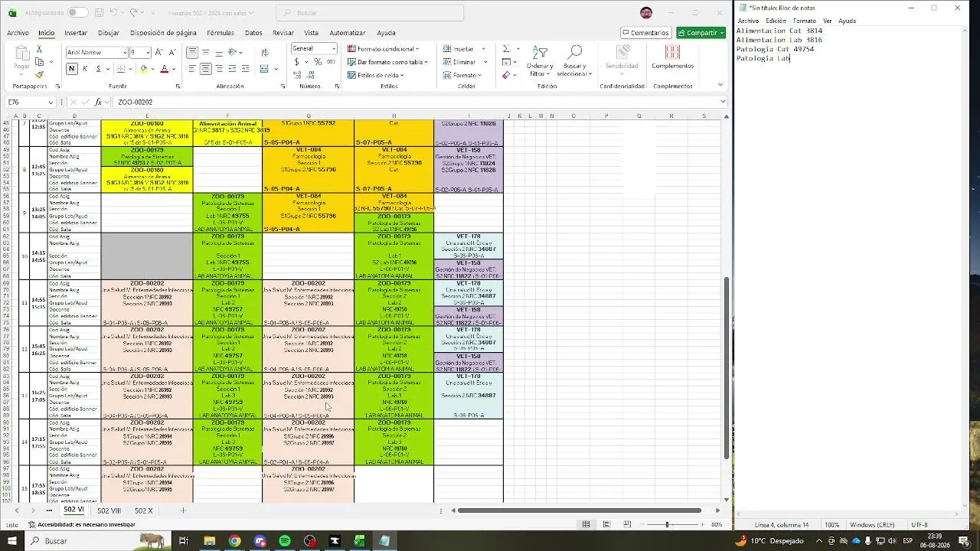Open the fill color dropdown arrow
Screen dimensions: 980x551
click(x=152, y=69)
